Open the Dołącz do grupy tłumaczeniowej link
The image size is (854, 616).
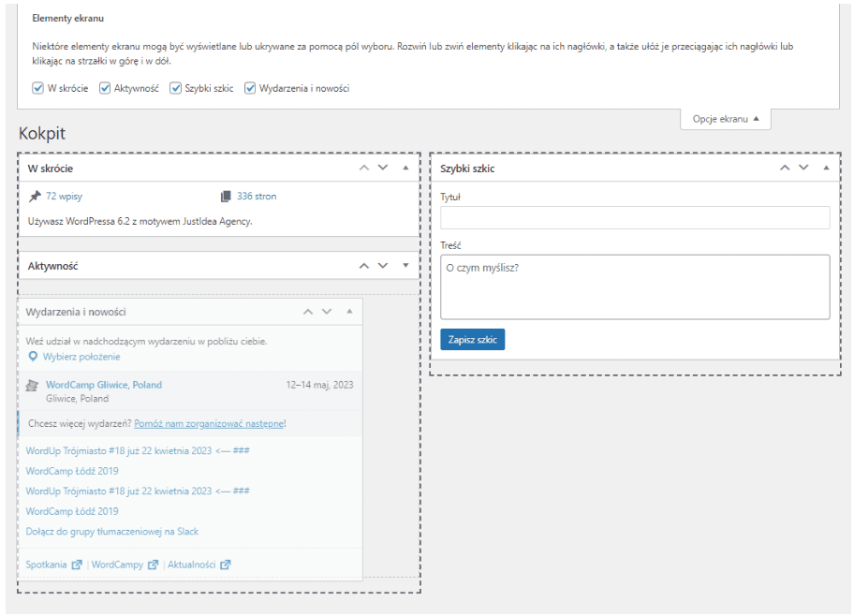pyautogui.click(x=112, y=532)
